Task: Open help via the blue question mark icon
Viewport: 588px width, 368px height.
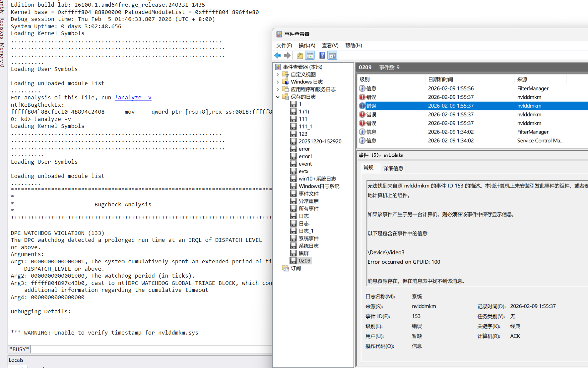Action: [322, 55]
